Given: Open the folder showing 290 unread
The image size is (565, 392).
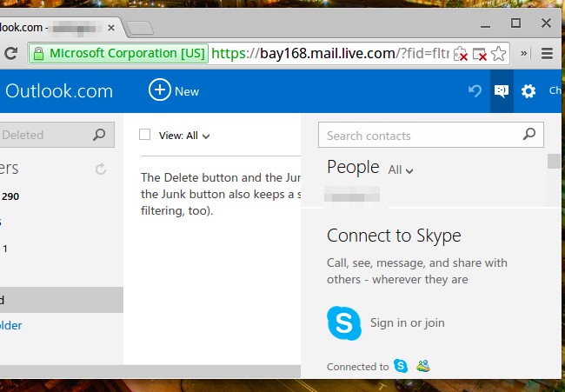Looking at the screenshot, I should click(x=10, y=196).
